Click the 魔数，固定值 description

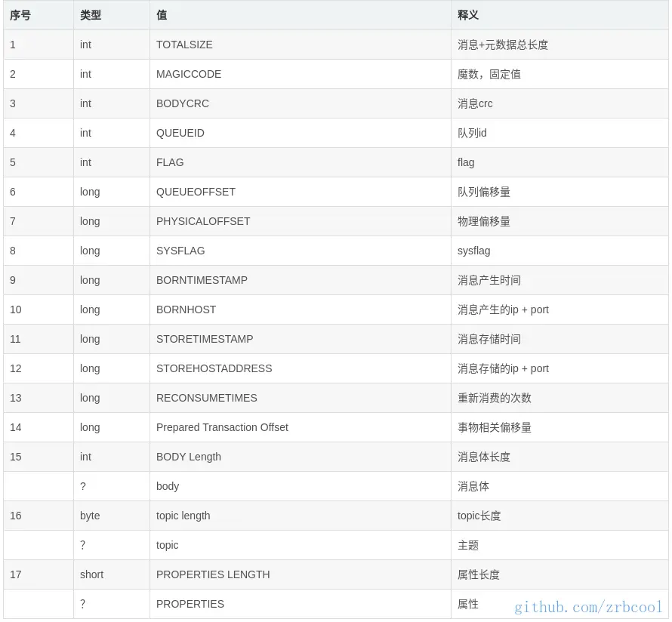tap(489, 74)
